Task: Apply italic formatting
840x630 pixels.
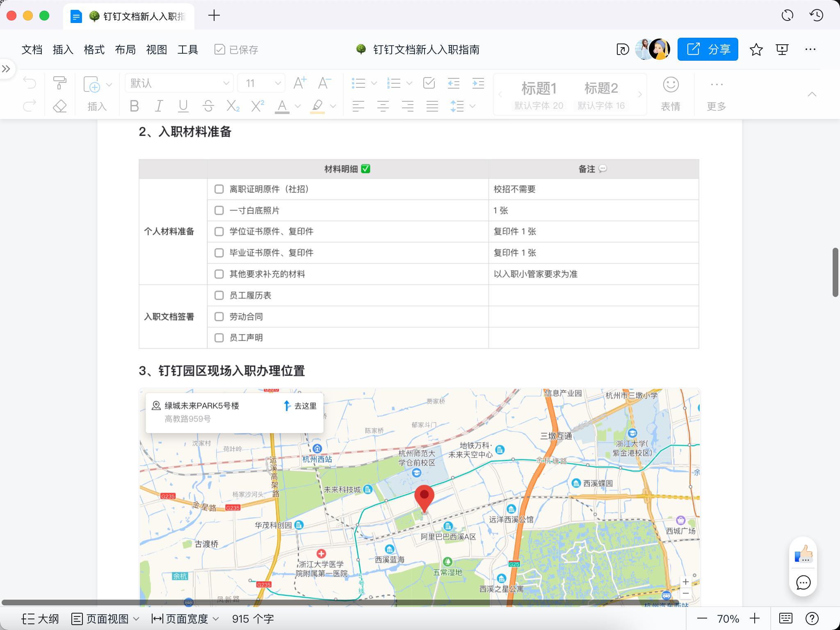Action: 159,106
